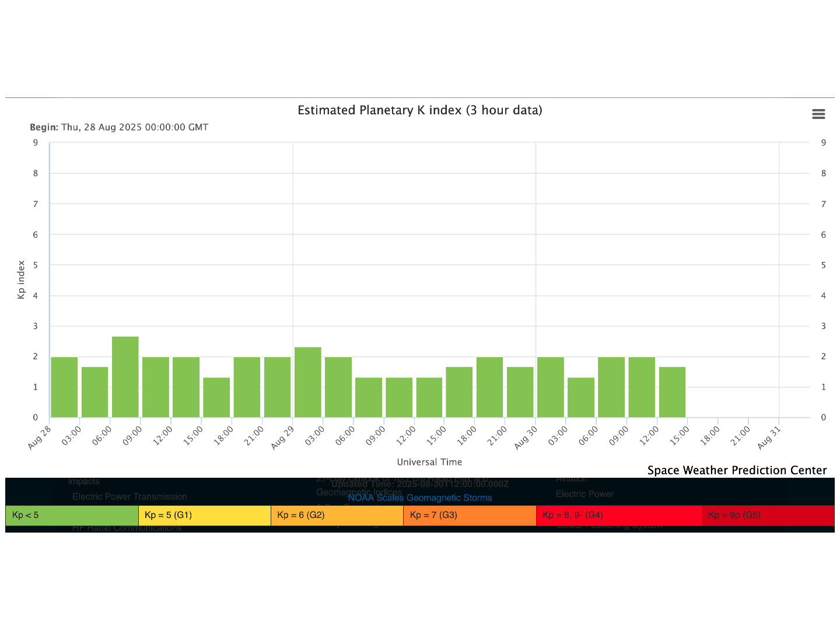Select the Kp = 7 (G3) legend box
The height and width of the screenshot is (630, 840).
pyautogui.click(x=469, y=515)
